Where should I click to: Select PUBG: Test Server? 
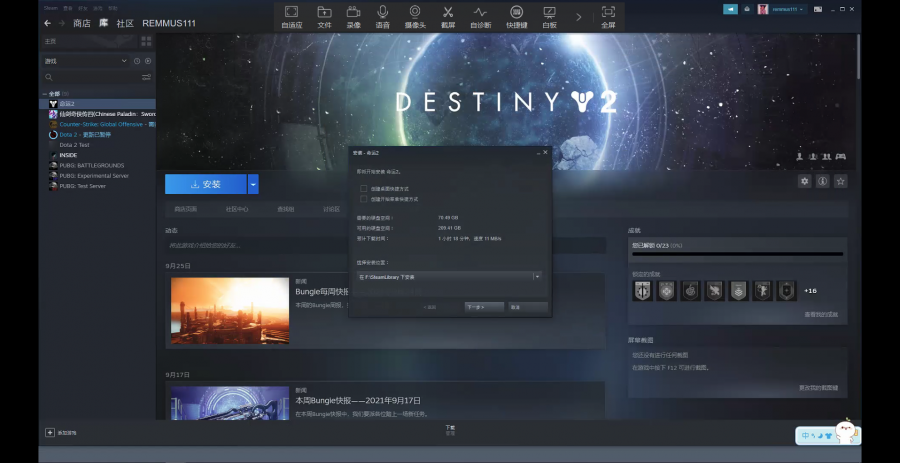tap(97, 186)
